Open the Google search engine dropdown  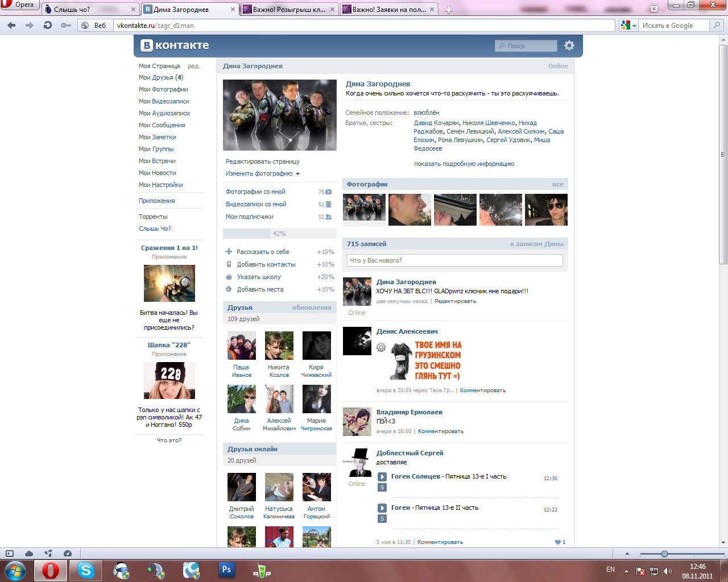click(628, 25)
